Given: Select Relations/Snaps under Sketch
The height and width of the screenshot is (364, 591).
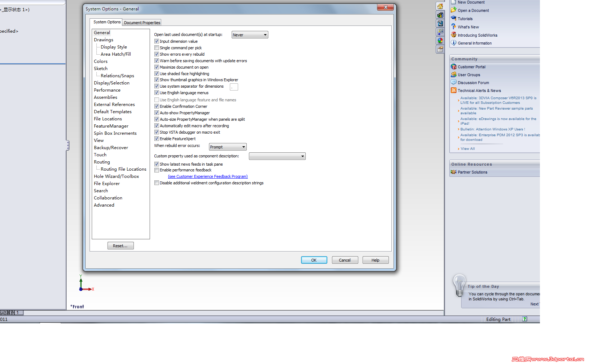Looking at the screenshot, I should (x=117, y=76).
